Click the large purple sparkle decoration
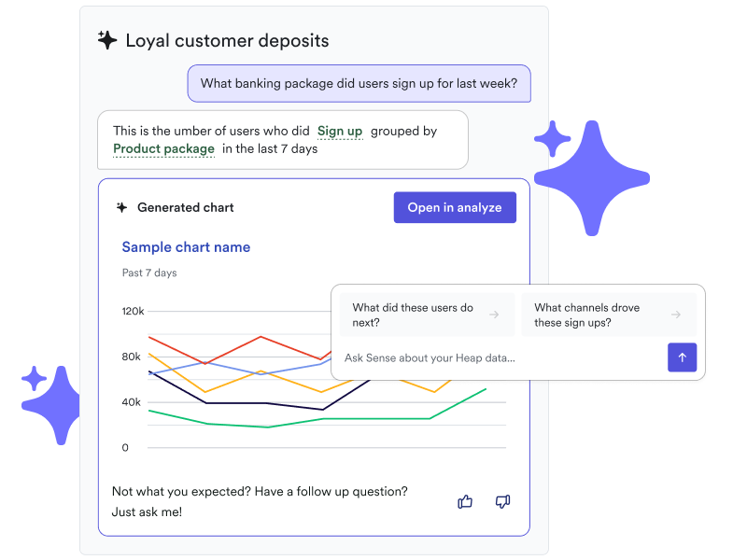This screenshot has height=560, width=747. pos(590,176)
